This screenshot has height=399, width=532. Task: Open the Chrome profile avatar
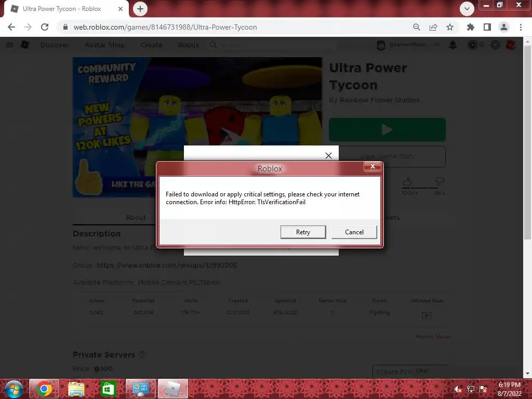[504, 27]
